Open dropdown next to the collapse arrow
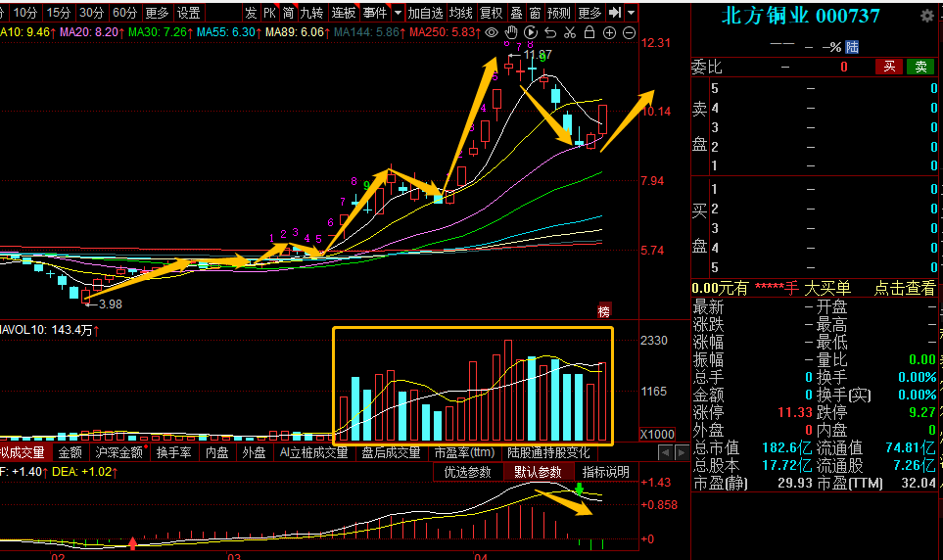Viewport: 943px width, 560px height. tap(631, 12)
